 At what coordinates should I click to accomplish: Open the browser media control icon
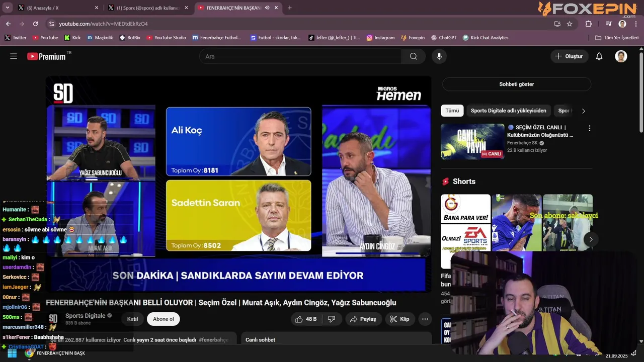(609, 24)
